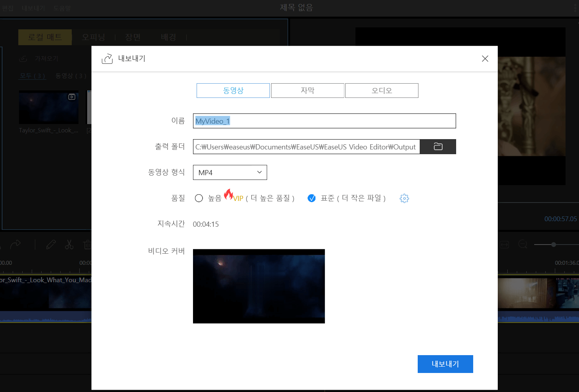This screenshot has height=392, width=579.
Task: Select the scissors split tool
Action: [69, 245]
